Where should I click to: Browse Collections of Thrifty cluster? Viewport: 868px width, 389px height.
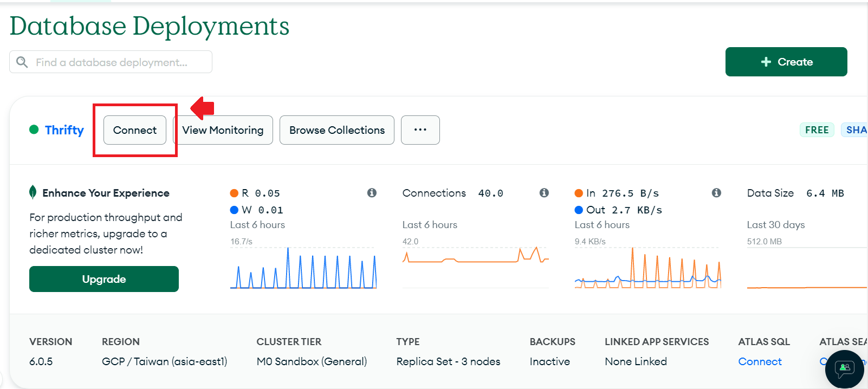(x=337, y=130)
